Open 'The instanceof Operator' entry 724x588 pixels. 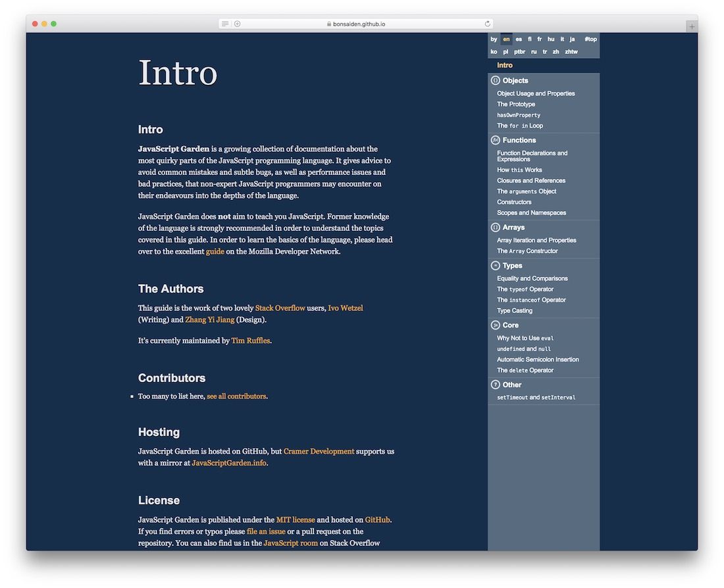pos(531,299)
